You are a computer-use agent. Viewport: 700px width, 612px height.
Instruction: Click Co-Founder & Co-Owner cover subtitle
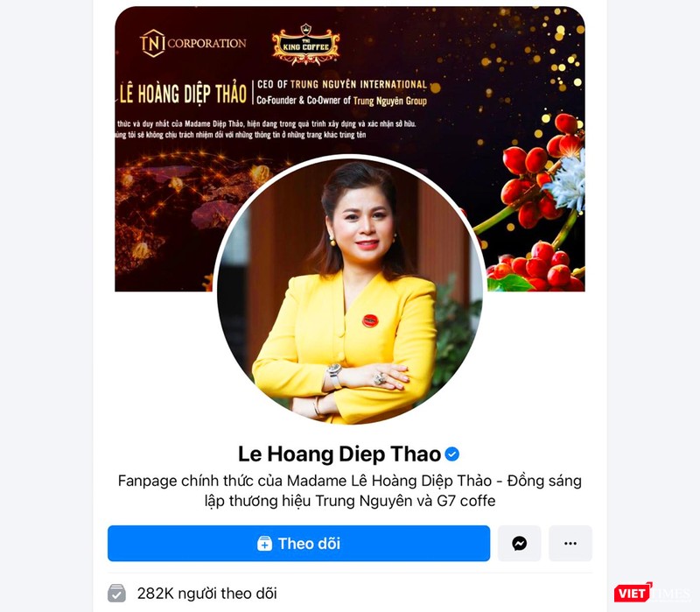click(341, 101)
